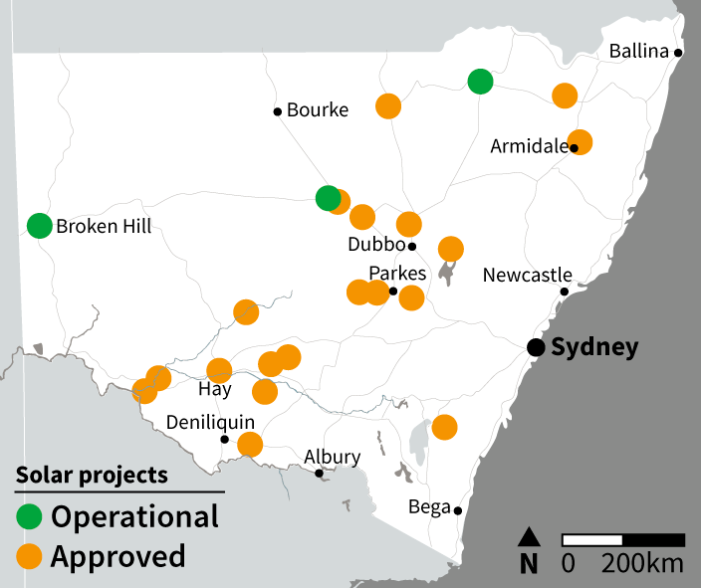Select the 'Albury' label
The height and width of the screenshot is (588, 701).
(x=333, y=457)
